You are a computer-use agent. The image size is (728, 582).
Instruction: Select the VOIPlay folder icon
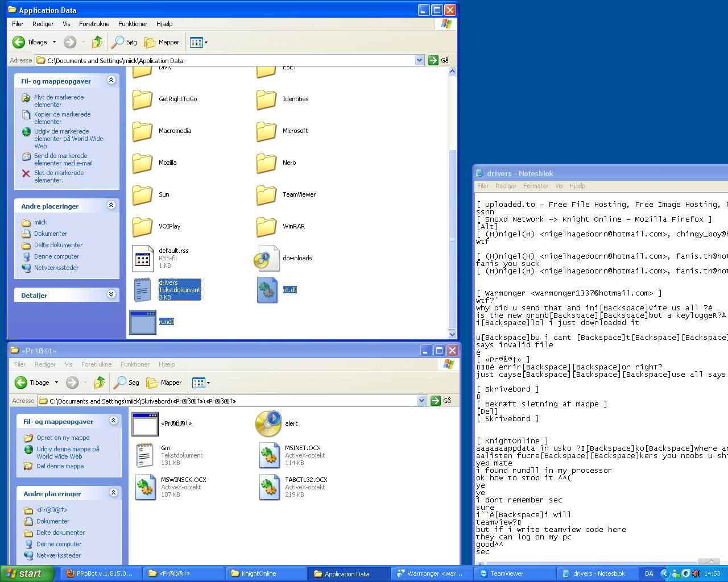(x=142, y=226)
